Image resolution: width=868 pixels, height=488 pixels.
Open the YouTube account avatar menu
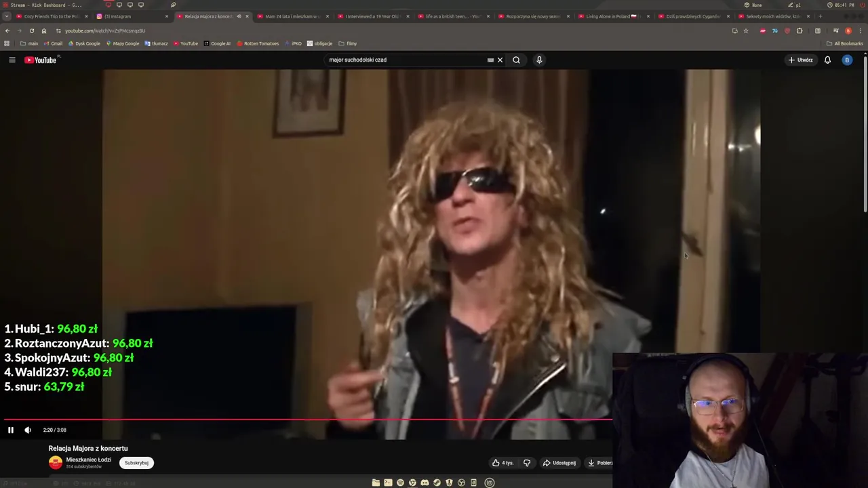[x=847, y=60]
